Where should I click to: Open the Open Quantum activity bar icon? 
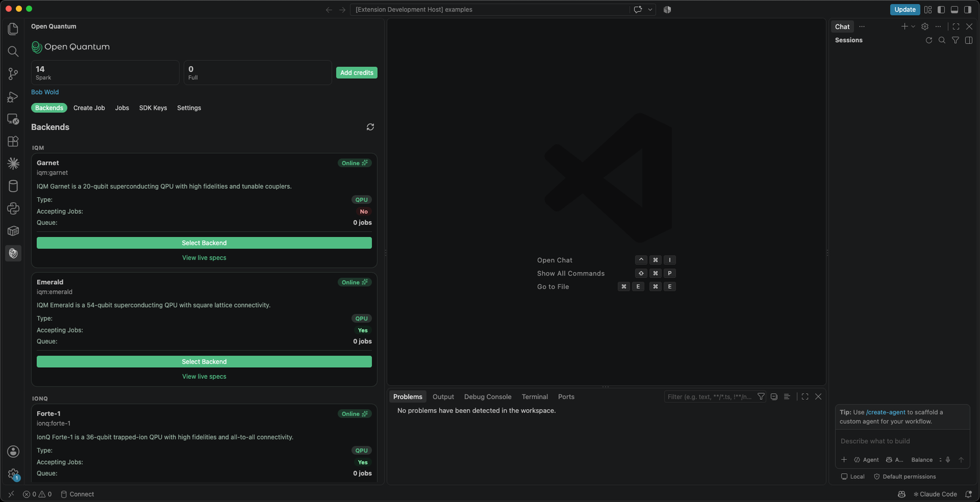point(13,253)
